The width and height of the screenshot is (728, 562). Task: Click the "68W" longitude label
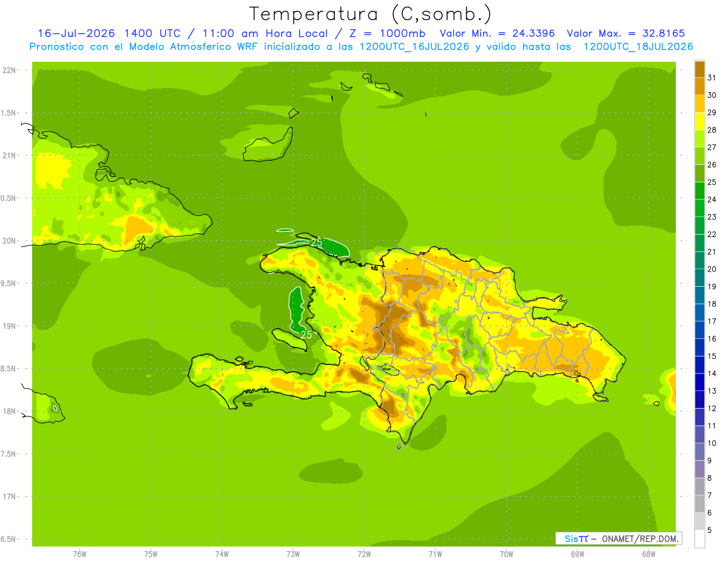point(649,554)
